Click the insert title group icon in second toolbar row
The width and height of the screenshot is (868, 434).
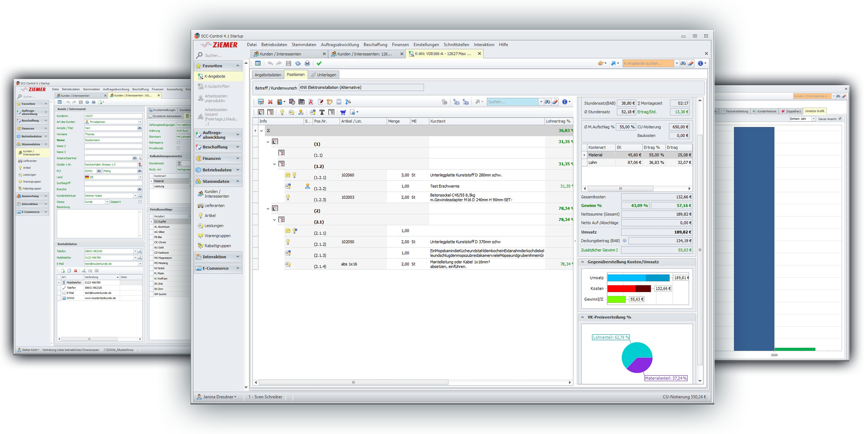261,112
